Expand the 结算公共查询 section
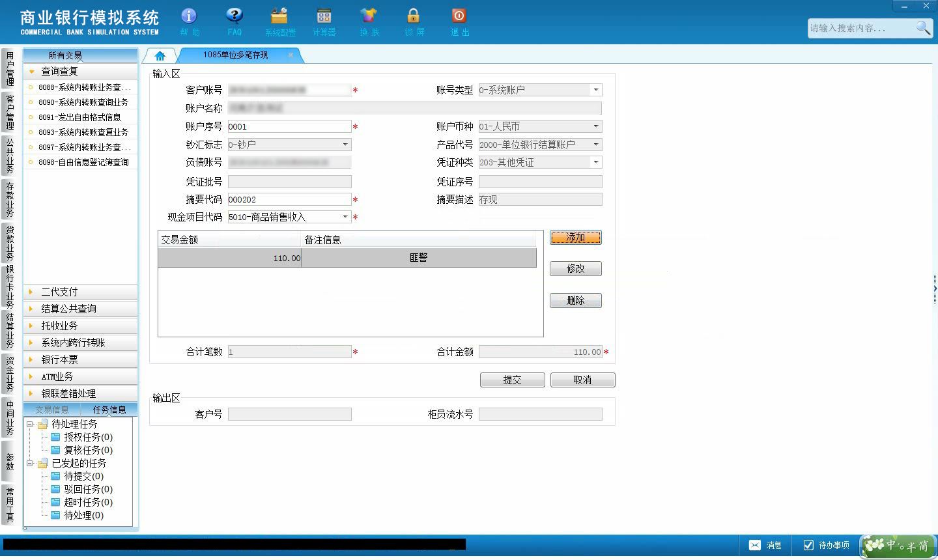938x560 pixels. (x=81, y=309)
